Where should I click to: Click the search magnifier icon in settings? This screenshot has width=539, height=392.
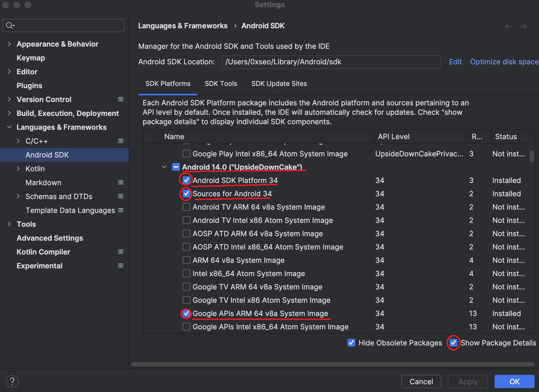tap(10, 26)
